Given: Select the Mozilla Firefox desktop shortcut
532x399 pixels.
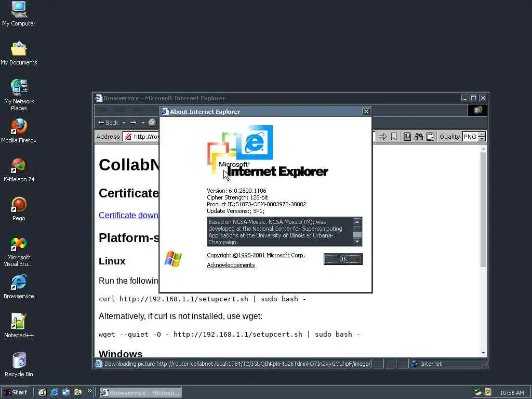Looking at the screenshot, I should pos(19,130).
